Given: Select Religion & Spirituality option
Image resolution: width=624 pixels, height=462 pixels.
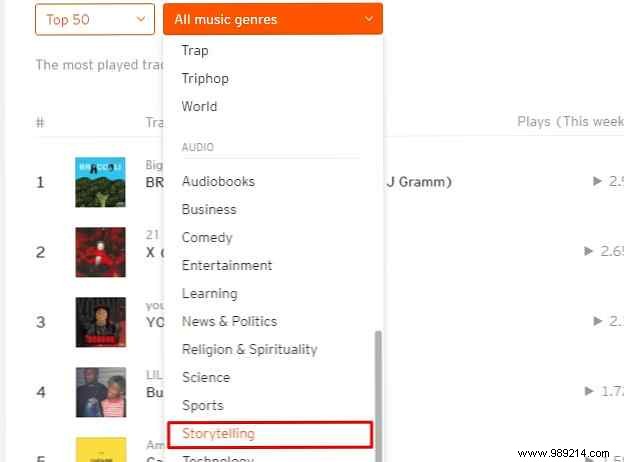Looking at the screenshot, I should (250, 349).
